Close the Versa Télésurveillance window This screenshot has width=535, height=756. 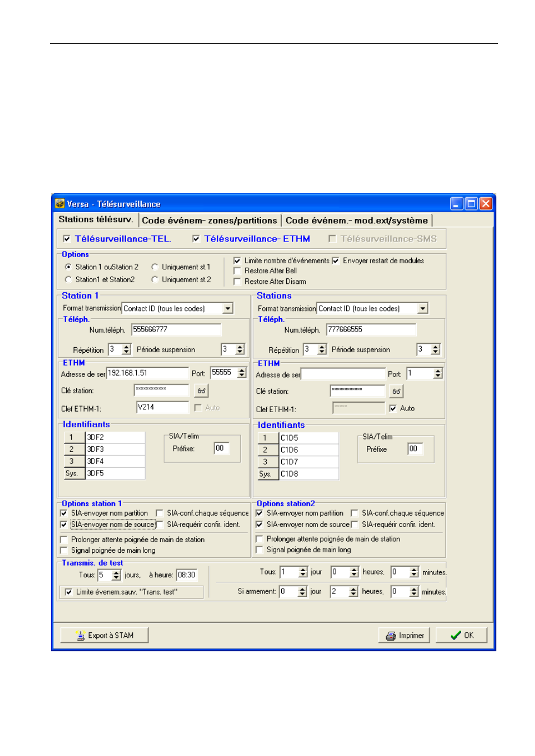coord(486,204)
